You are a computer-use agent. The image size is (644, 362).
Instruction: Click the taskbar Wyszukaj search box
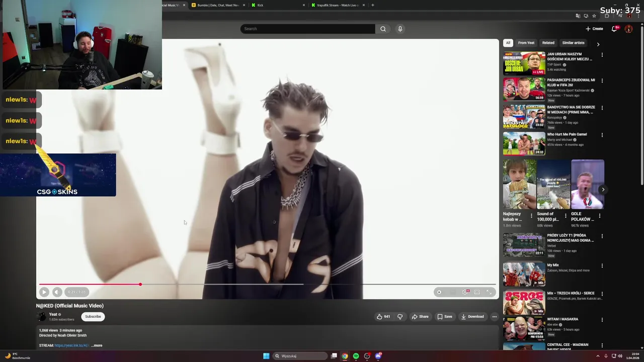click(300, 356)
